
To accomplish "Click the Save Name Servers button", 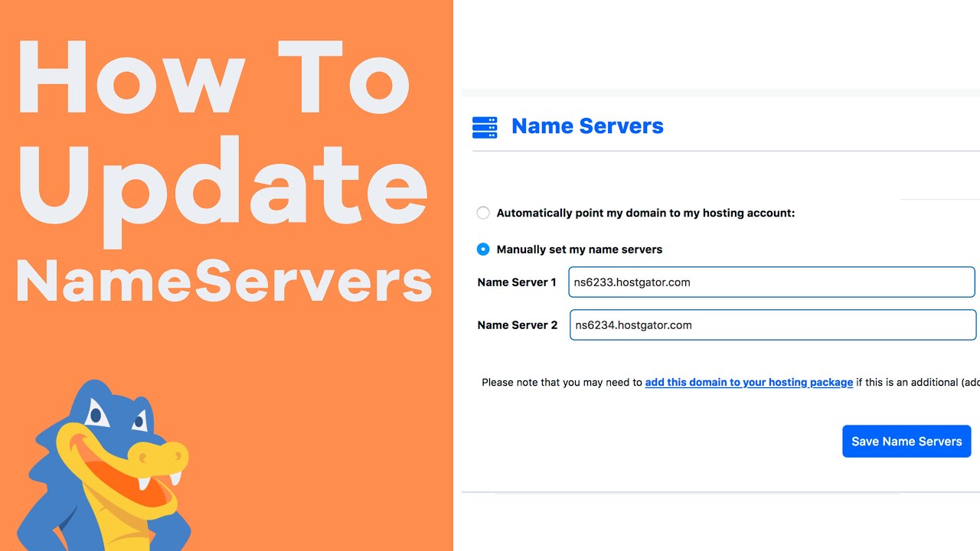I will pos(906,442).
